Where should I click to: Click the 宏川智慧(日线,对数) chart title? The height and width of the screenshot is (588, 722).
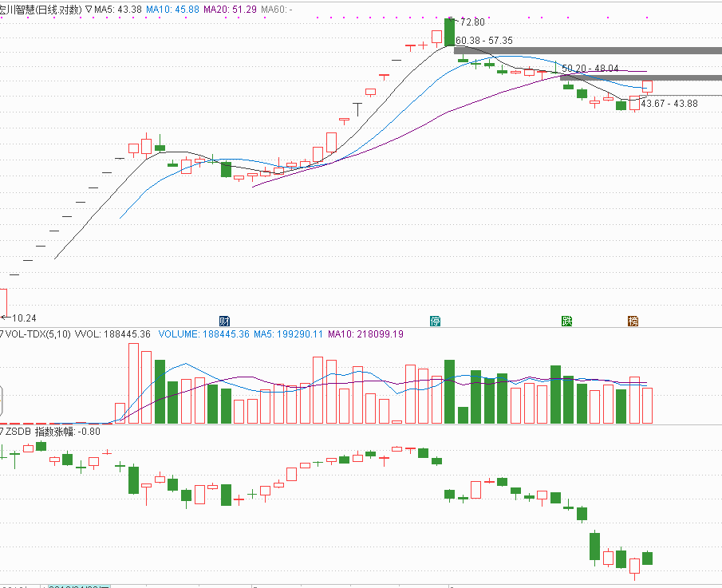41,10
